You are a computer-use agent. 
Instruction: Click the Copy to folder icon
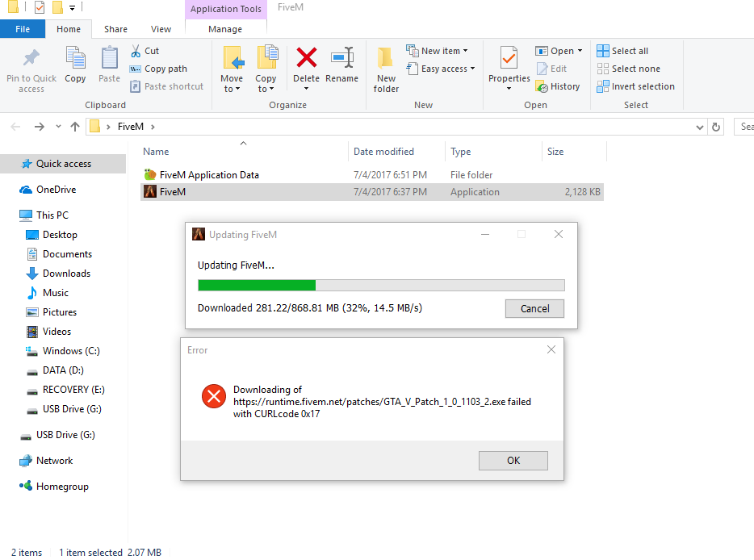click(x=267, y=57)
